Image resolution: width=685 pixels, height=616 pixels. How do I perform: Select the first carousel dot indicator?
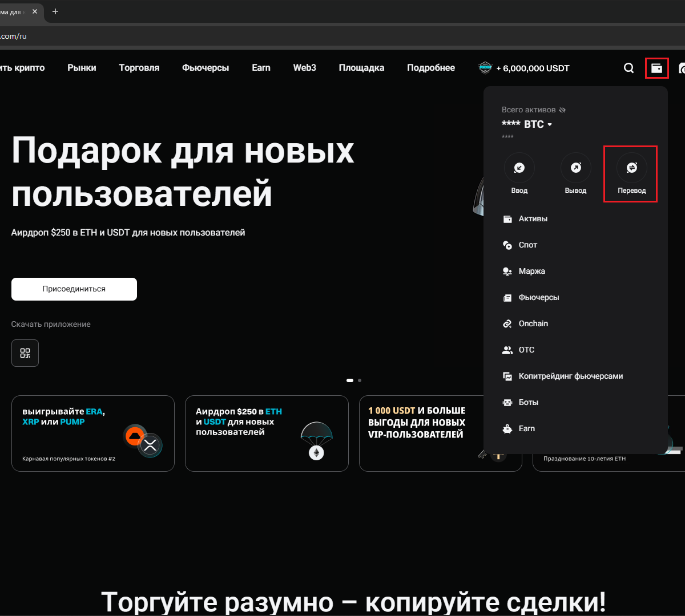(350, 380)
